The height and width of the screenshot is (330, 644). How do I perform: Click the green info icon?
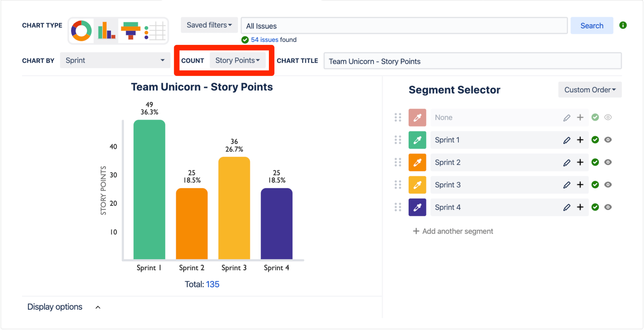click(x=623, y=25)
